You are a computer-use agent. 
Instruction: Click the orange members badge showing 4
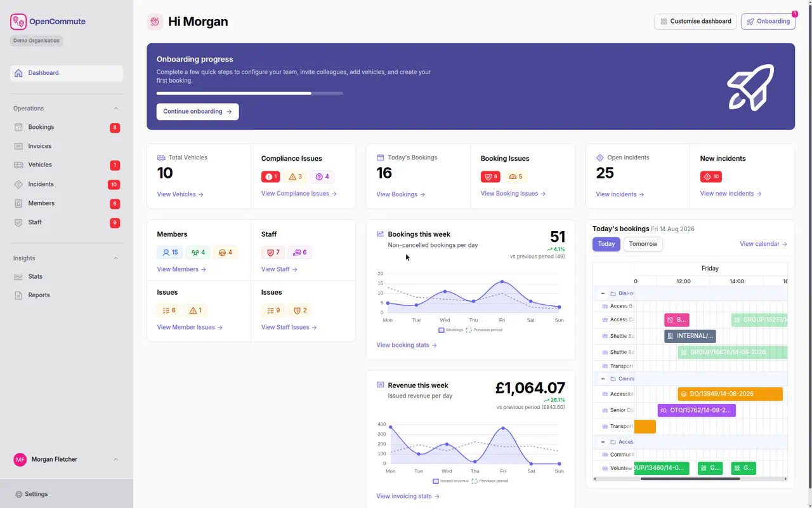[225, 252]
